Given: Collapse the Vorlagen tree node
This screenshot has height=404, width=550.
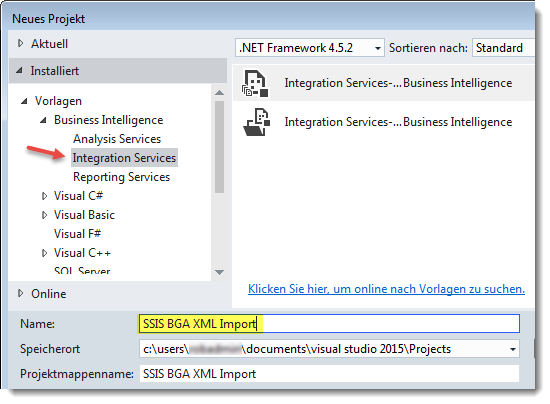Looking at the screenshot, I should [x=24, y=101].
